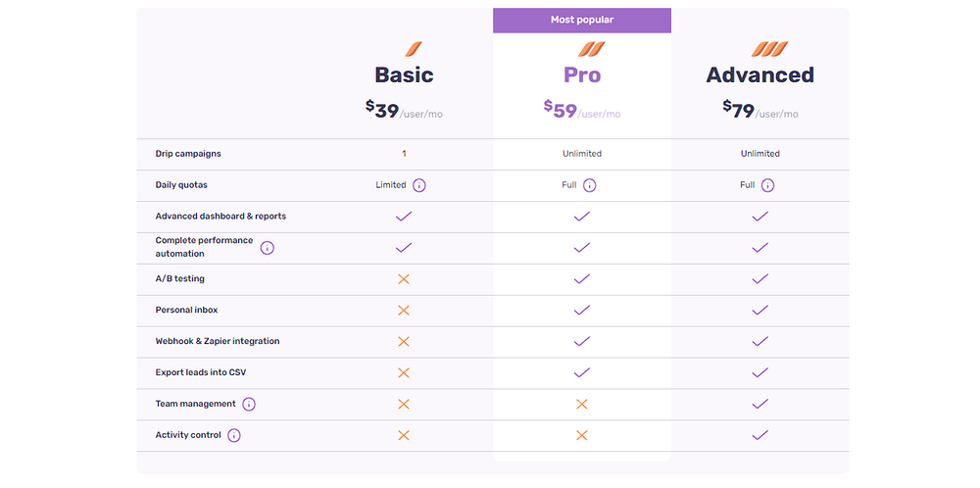Click info icon beside Pro's Full quota

(x=589, y=185)
